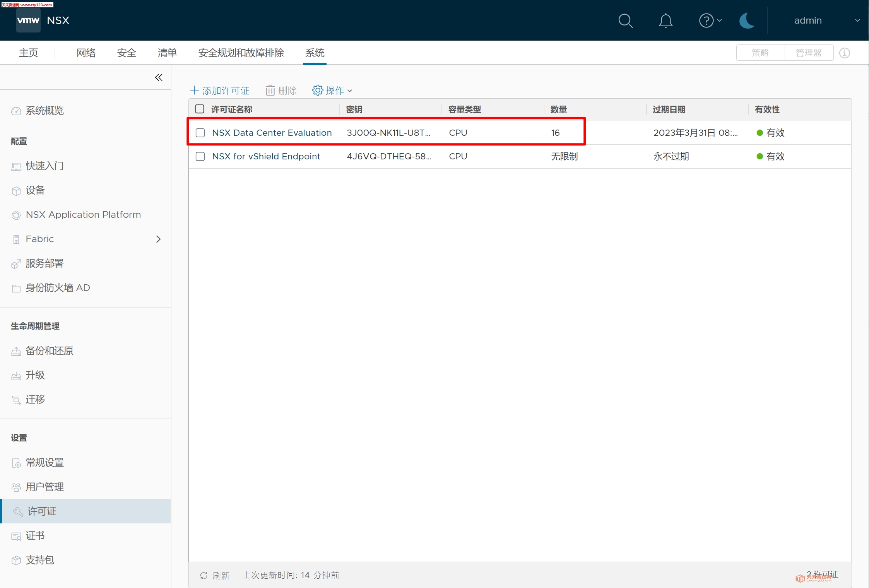Expand the Fabric submenu arrow
Screen dimensions: 869x588
[x=158, y=239]
